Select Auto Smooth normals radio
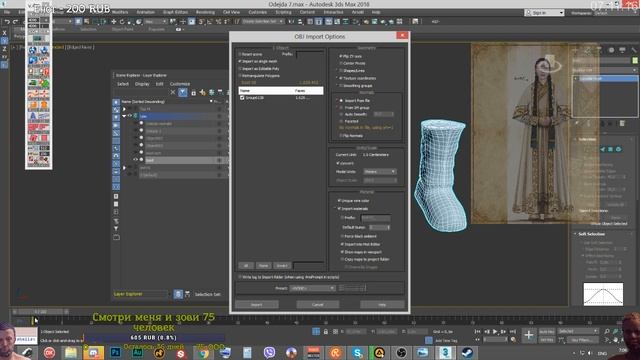This screenshot has width=640, height=360. pos(342,114)
